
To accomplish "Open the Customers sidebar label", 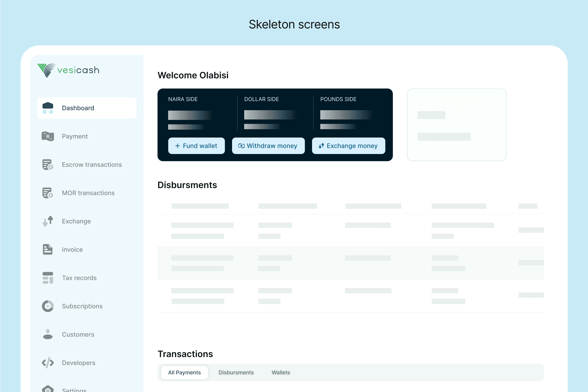I will [78, 334].
